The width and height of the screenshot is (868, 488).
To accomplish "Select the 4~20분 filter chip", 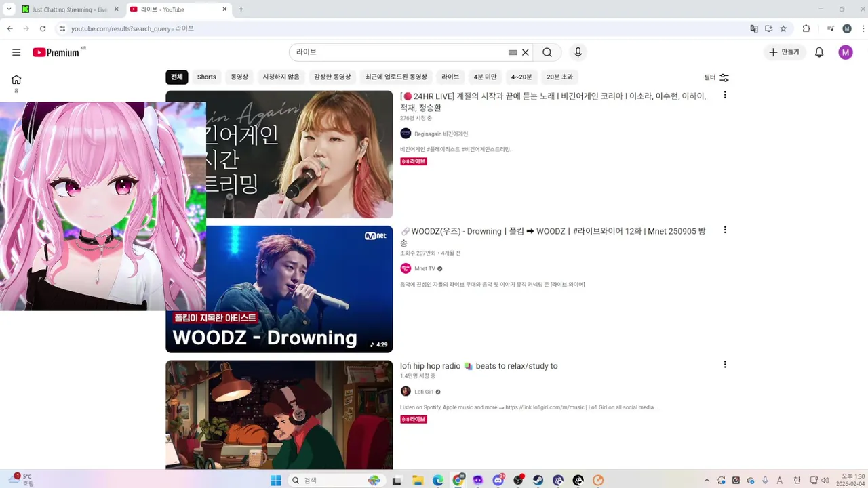I will coord(521,77).
